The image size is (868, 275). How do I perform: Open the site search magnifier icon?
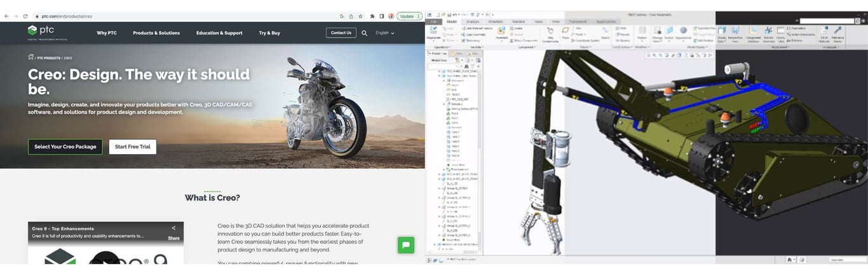(x=365, y=33)
